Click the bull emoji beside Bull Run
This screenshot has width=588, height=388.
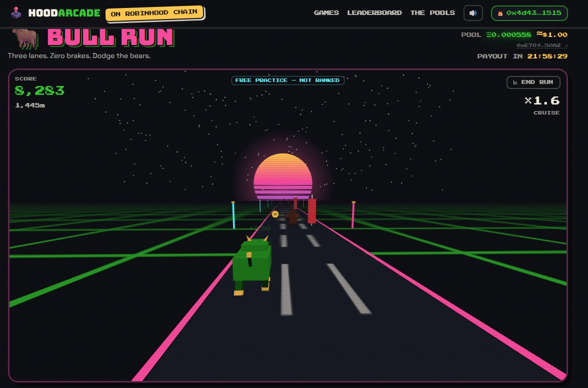pyautogui.click(x=25, y=38)
